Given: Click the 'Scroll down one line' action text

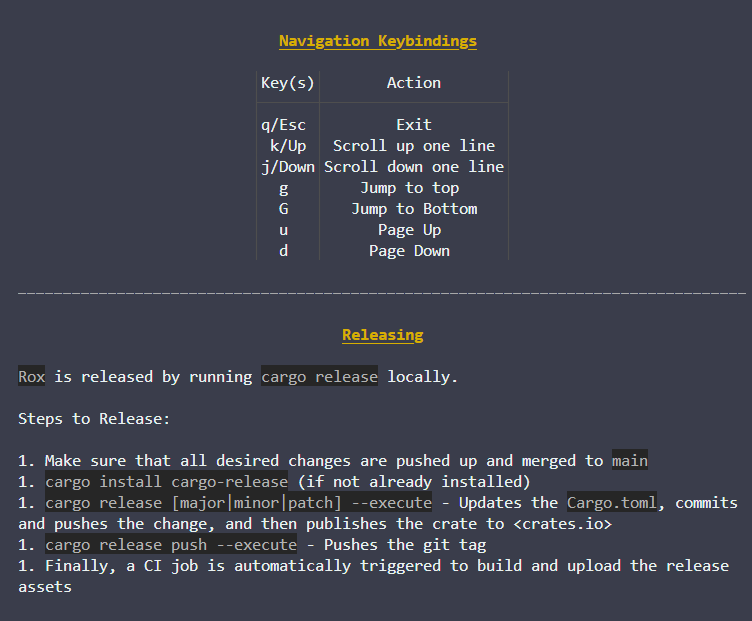Looking at the screenshot, I should (413, 167).
